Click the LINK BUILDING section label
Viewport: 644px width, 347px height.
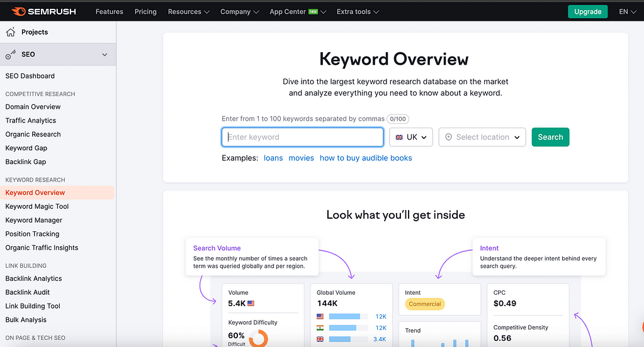[26, 266]
